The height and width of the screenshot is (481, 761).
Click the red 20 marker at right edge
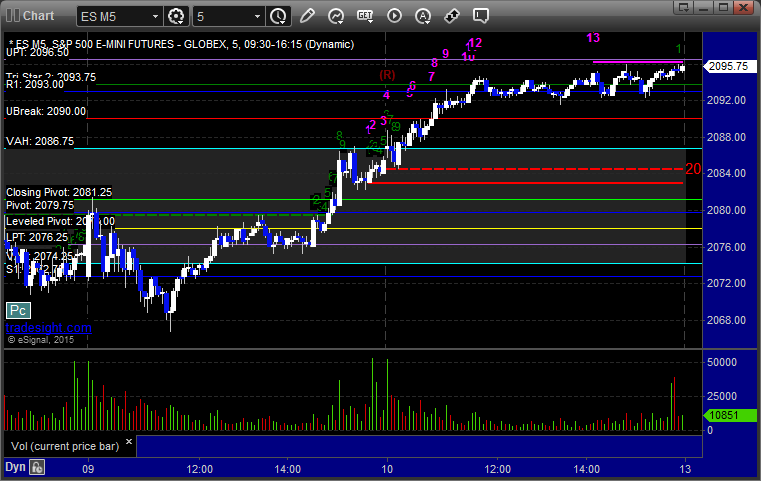[x=693, y=169]
